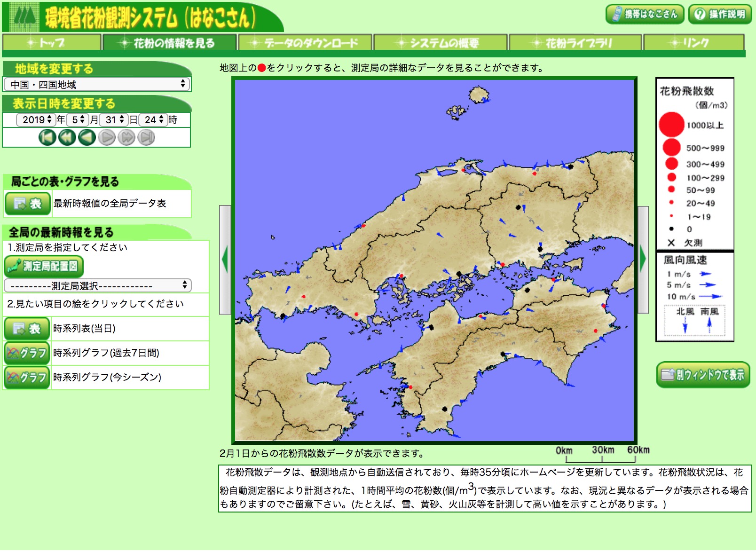Expand the 中国・四国地域 region dropdown

click(97, 85)
